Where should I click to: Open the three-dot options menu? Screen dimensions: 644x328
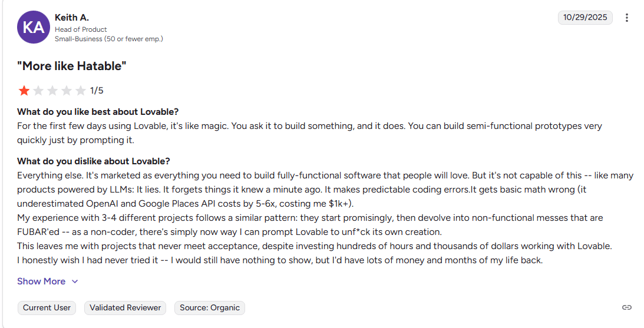[627, 18]
